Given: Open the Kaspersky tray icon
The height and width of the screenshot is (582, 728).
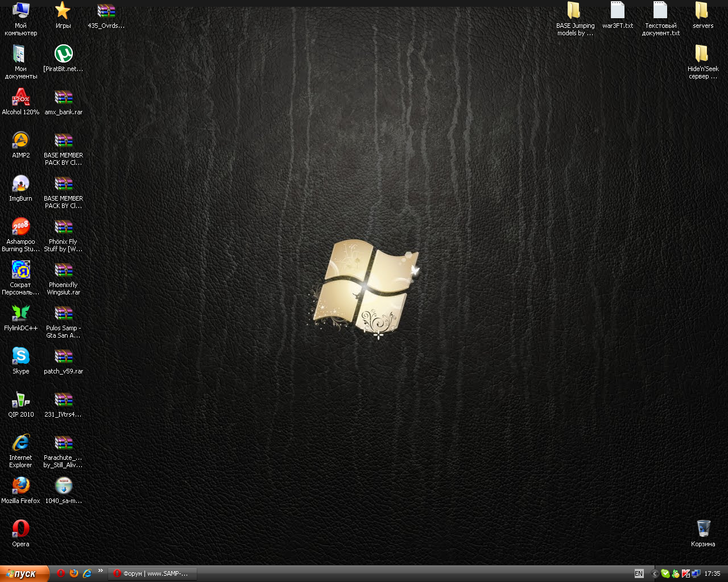Looking at the screenshot, I should pos(685,573).
